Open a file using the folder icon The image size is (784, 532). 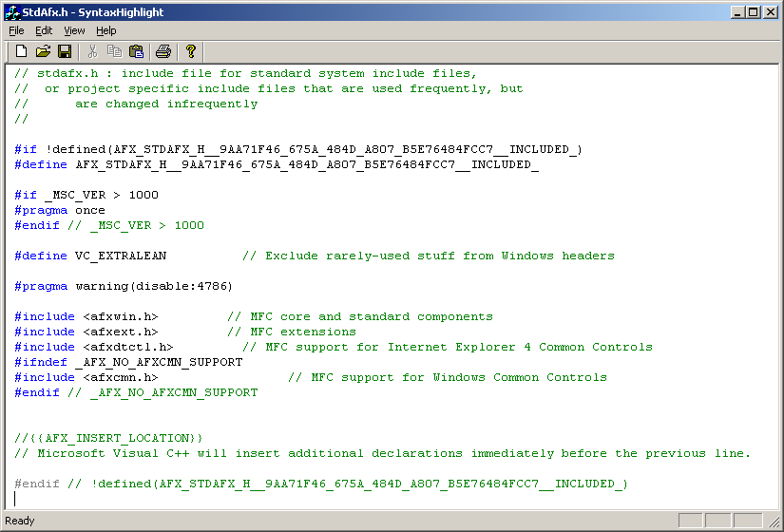[x=43, y=51]
